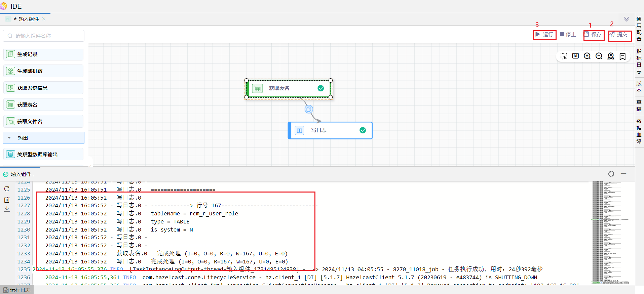The width and height of the screenshot is (644, 294).
Task: Open the 草稿 side panel
Action: [x=639, y=106]
